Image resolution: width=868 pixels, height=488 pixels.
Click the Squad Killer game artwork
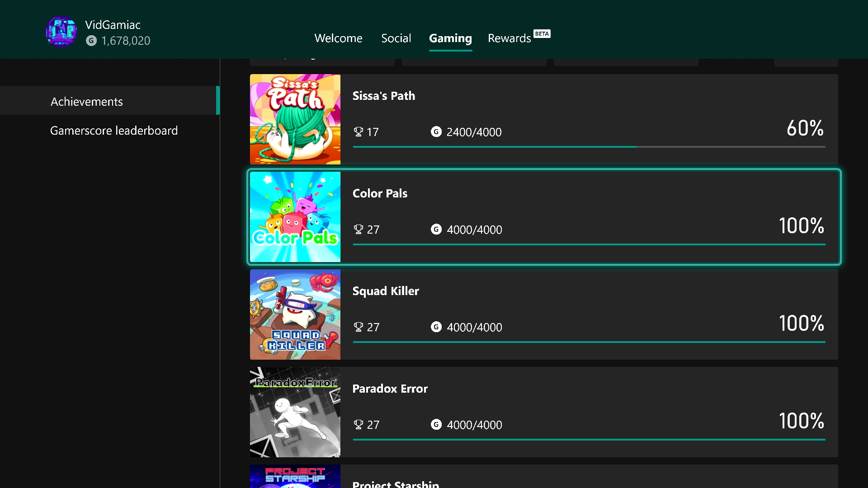tap(295, 314)
